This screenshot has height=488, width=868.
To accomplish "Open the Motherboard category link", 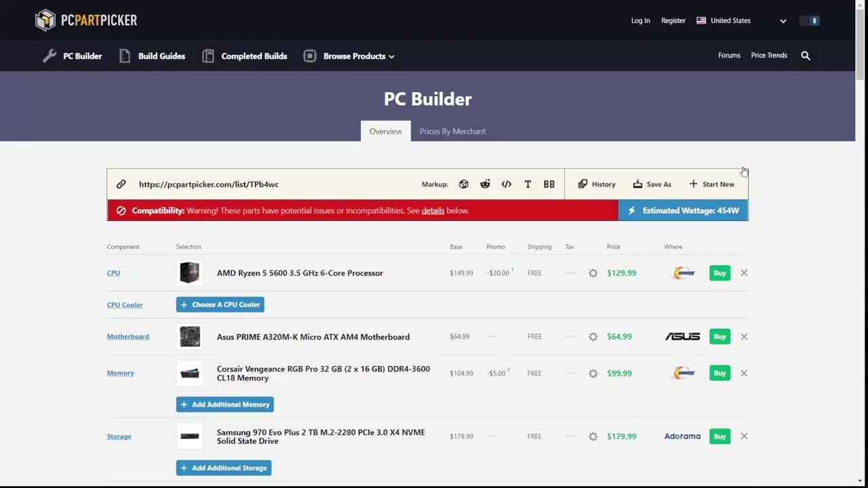I will point(127,337).
